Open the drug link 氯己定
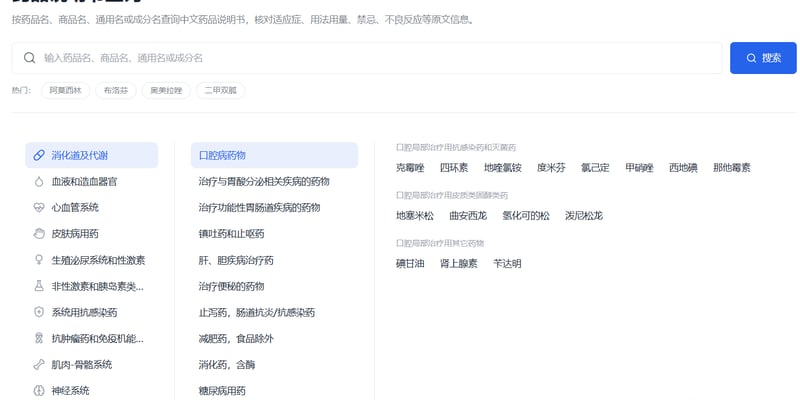This screenshot has width=800, height=400. point(595,168)
